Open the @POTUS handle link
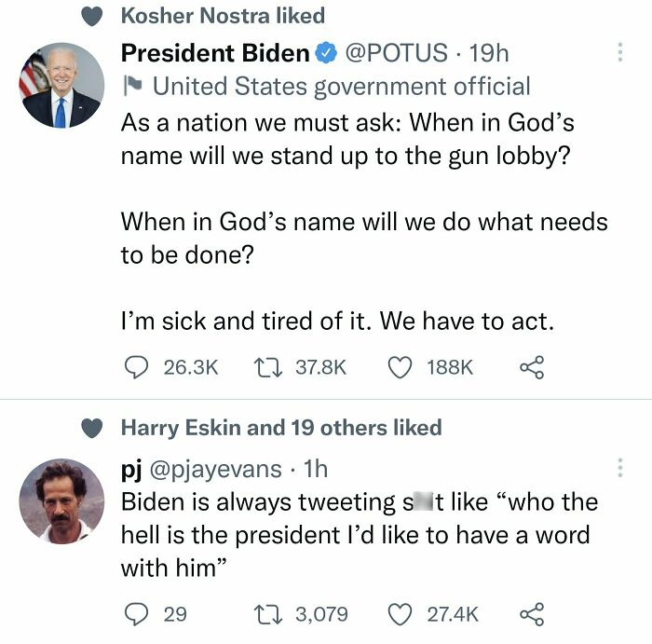 (397, 53)
